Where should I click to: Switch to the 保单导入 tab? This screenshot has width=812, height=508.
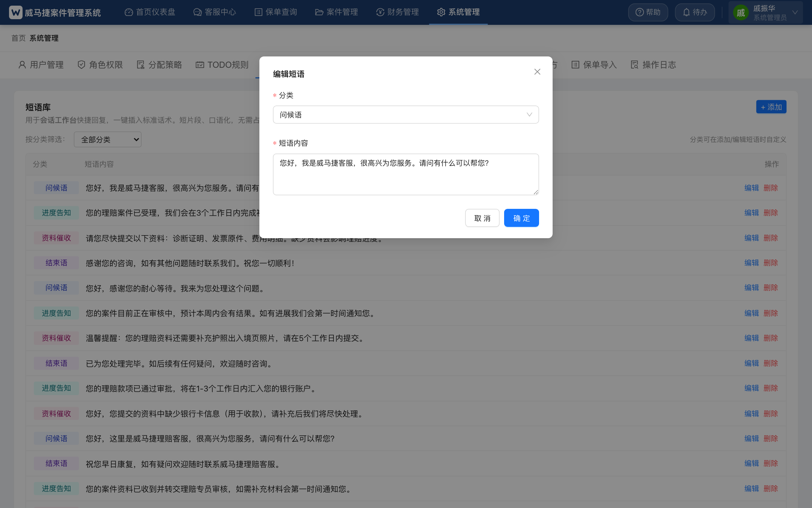pos(594,65)
